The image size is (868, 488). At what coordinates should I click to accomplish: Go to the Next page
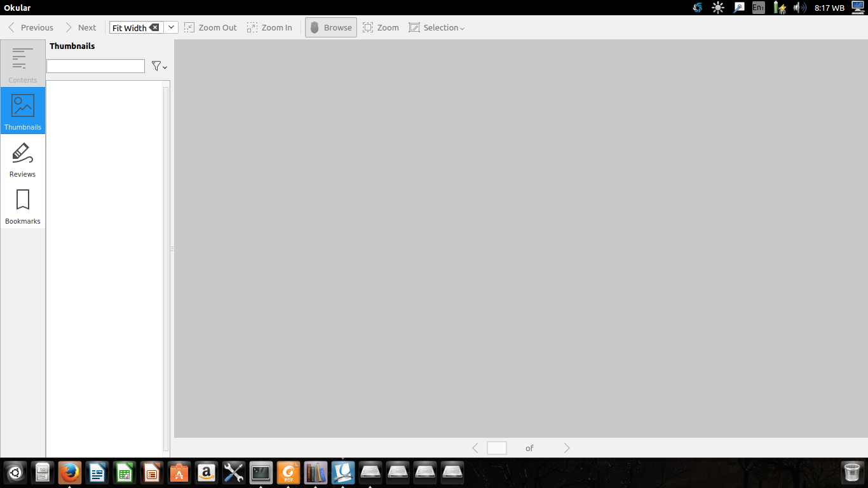81,27
